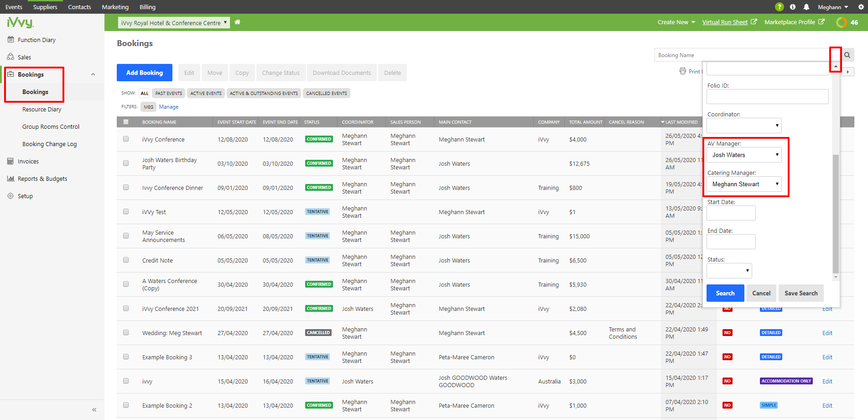The image size is (868, 420).
Task: Click the orange score circle icon
Action: (842, 22)
